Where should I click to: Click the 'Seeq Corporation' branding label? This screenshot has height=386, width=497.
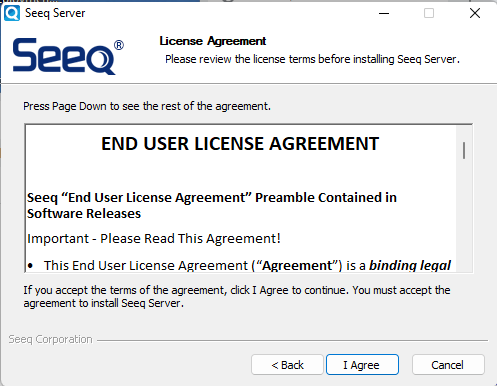(50, 339)
